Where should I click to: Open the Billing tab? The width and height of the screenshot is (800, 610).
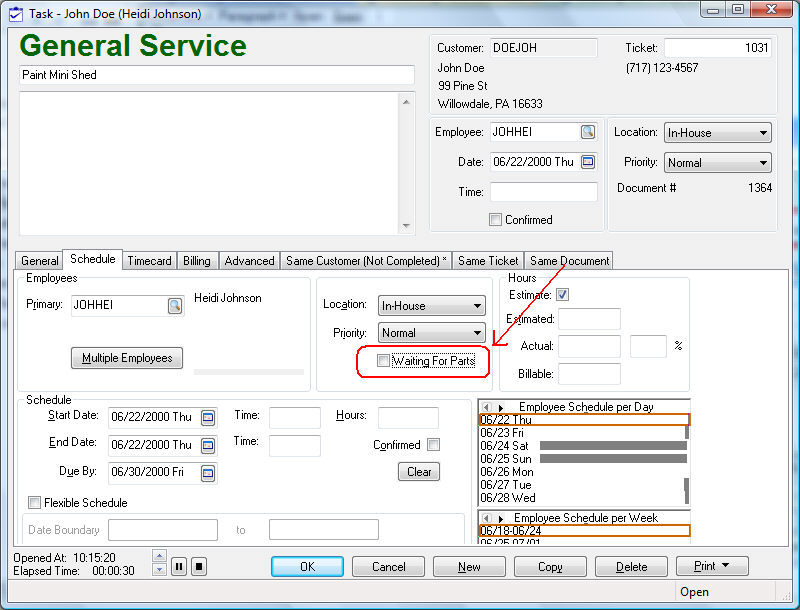point(197,261)
